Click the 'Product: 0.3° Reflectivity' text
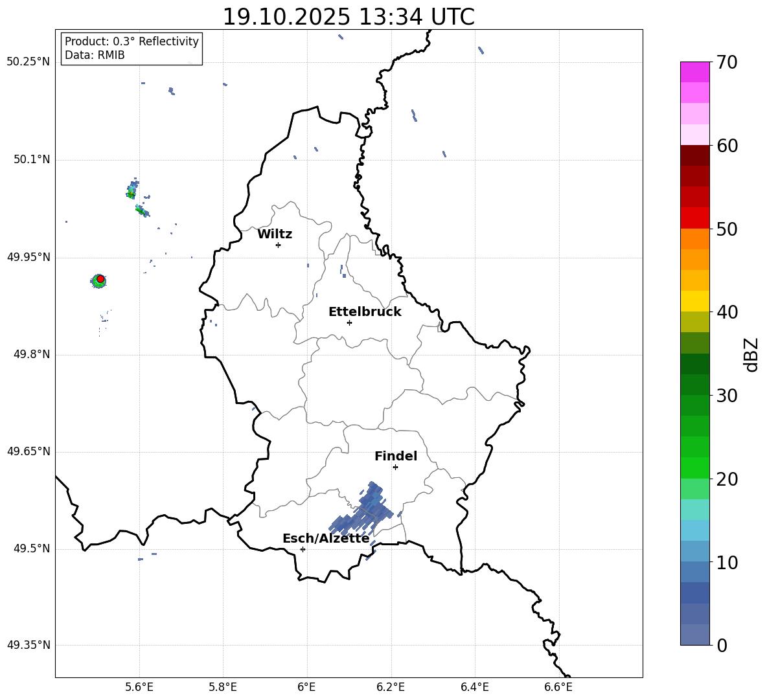 pyautogui.click(x=132, y=41)
